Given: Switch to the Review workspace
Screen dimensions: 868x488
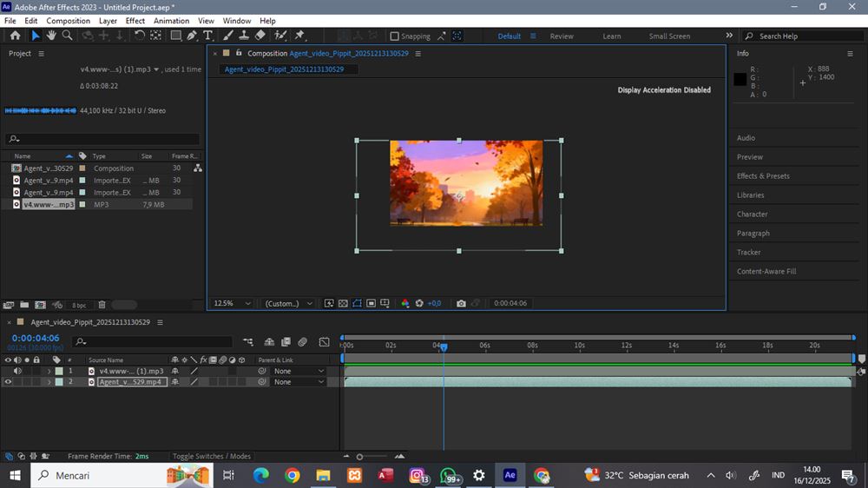Looking at the screenshot, I should 562,36.
